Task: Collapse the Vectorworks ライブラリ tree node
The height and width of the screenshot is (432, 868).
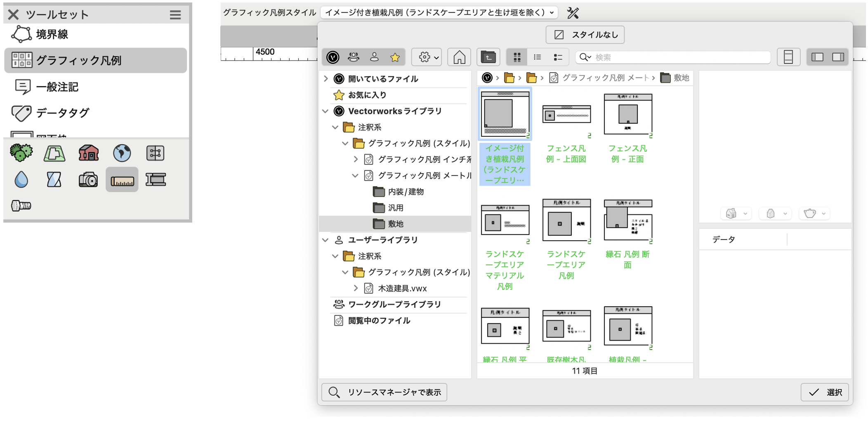Action: (326, 111)
